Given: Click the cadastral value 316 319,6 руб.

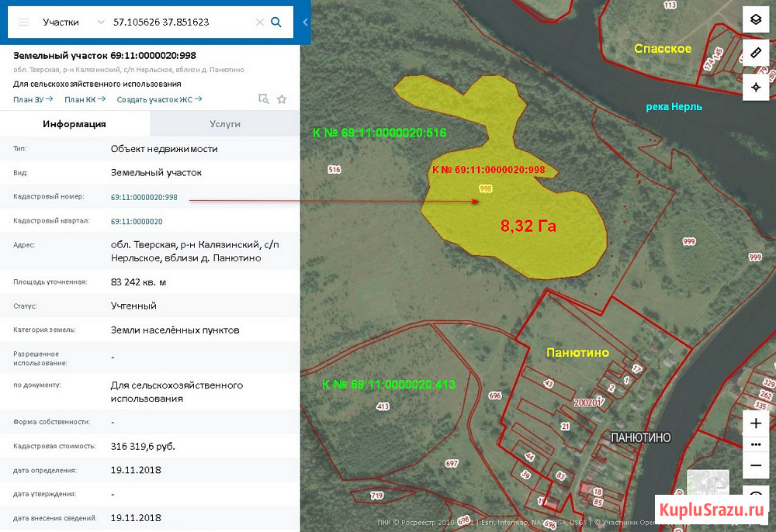Looking at the screenshot, I should [x=143, y=447].
